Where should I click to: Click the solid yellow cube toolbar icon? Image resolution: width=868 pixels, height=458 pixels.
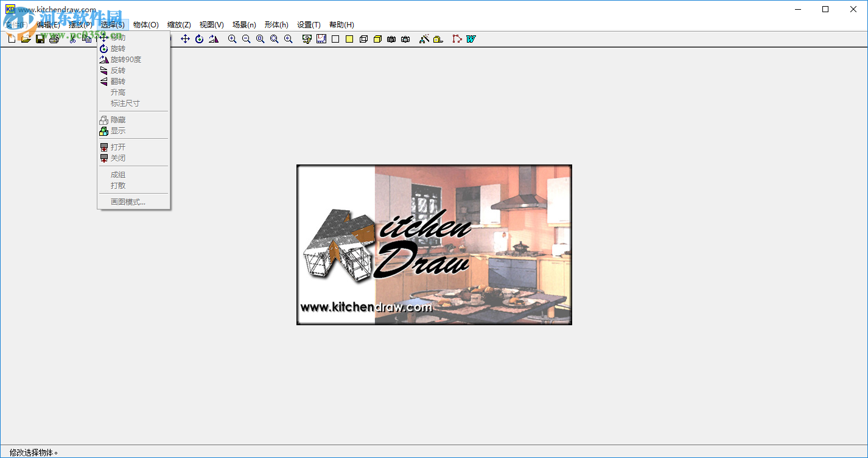(377, 39)
